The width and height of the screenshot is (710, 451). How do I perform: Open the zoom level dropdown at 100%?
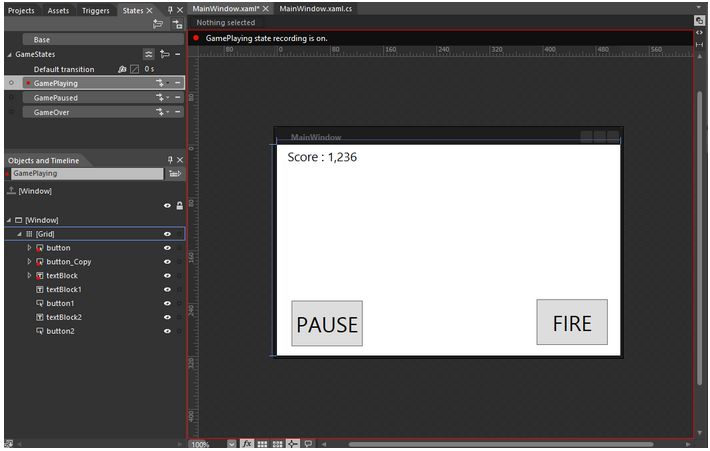coord(231,444)
